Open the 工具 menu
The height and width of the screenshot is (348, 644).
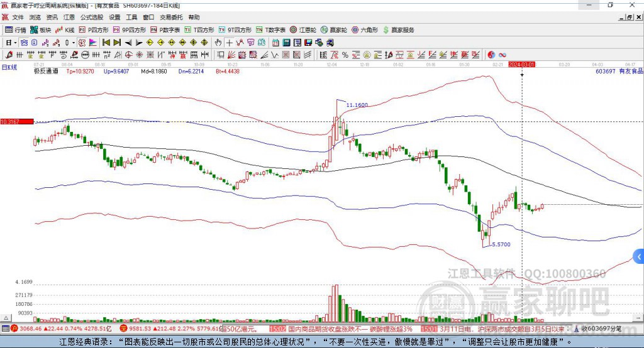131,17
